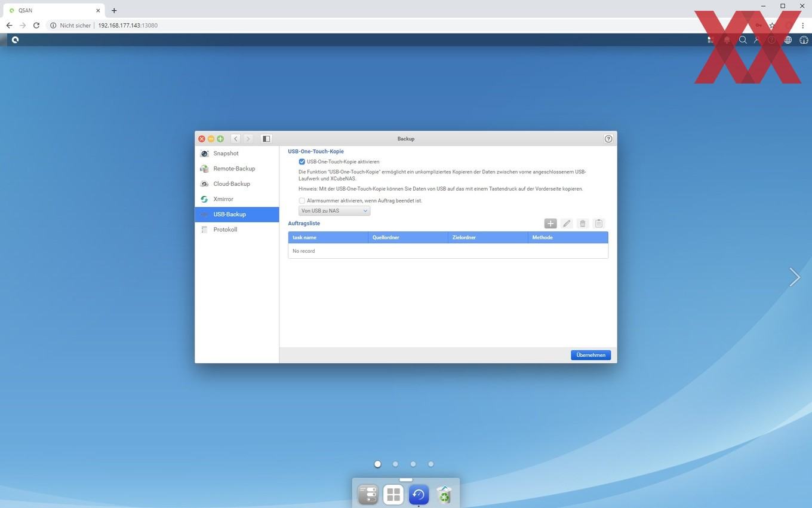Open the Xmirror section
This screenshot has width=812, height=508.
coord(236,199)
